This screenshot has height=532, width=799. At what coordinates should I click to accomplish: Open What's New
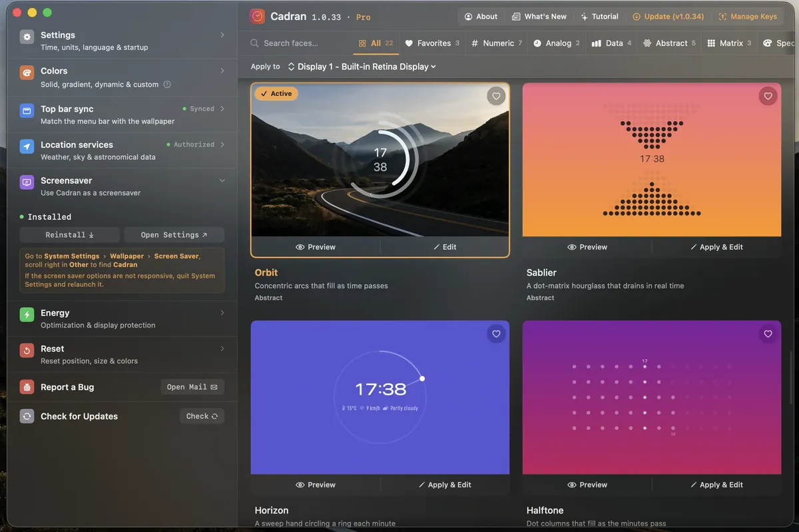539,17
